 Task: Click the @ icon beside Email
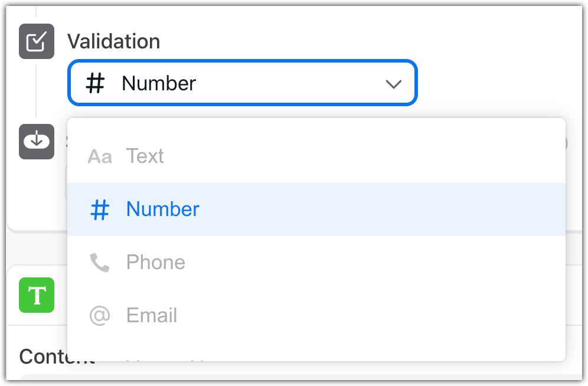tap(100, 316)
